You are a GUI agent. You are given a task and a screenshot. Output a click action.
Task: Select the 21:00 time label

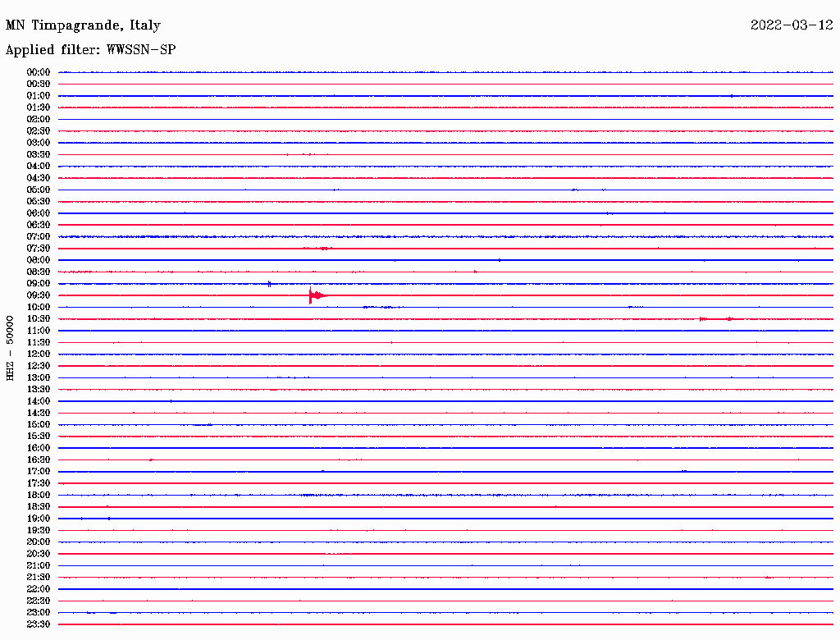click(39, 566)
